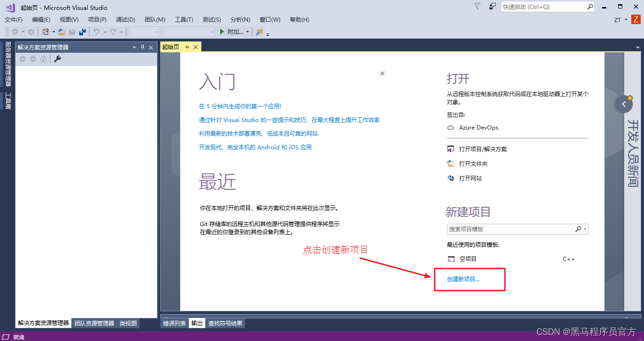
Task: Switch to the 团队资源管理器 tab
Action: tap(94, 323)
